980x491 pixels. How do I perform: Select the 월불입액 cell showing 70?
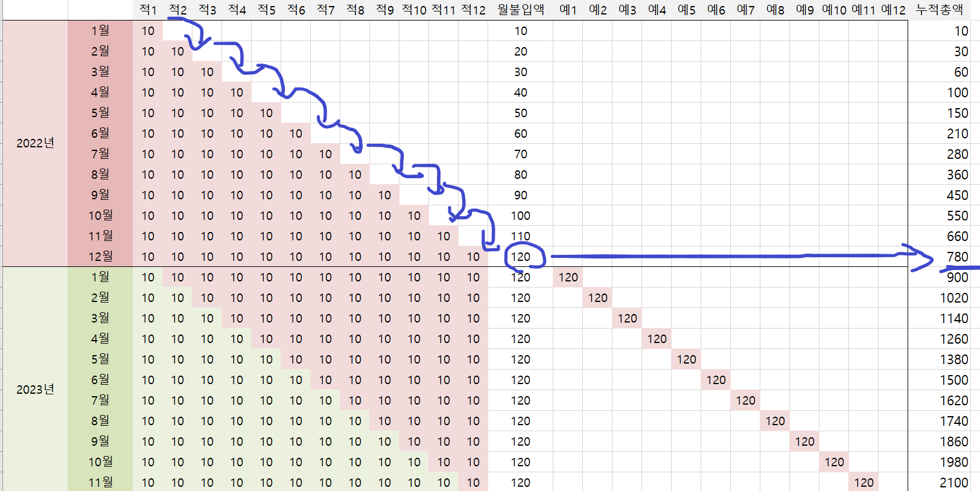pyautogui.click(x=520, y=154)
